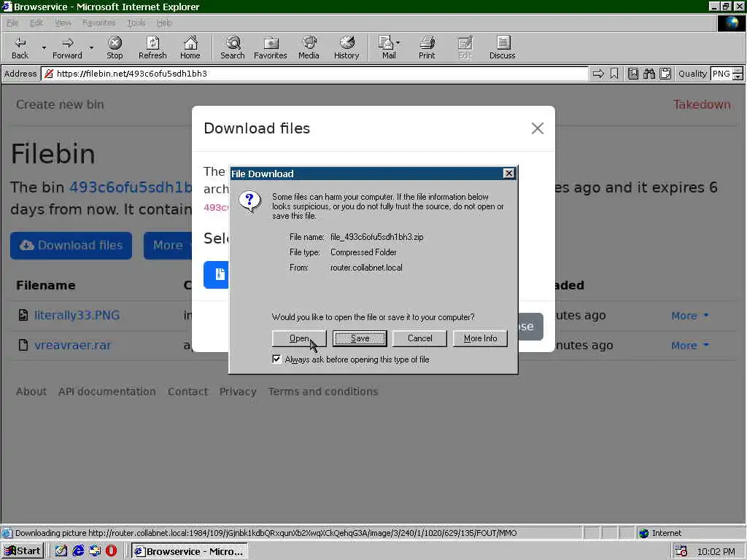Open the Favorites menu in menu bar
The width and height of the screenshot is (747, 560).
click(98, 23)
